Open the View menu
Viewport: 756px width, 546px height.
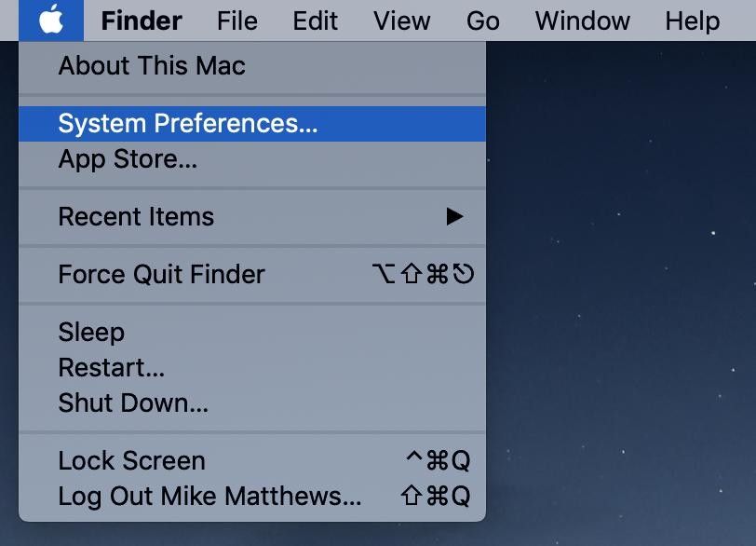(401, 20)
